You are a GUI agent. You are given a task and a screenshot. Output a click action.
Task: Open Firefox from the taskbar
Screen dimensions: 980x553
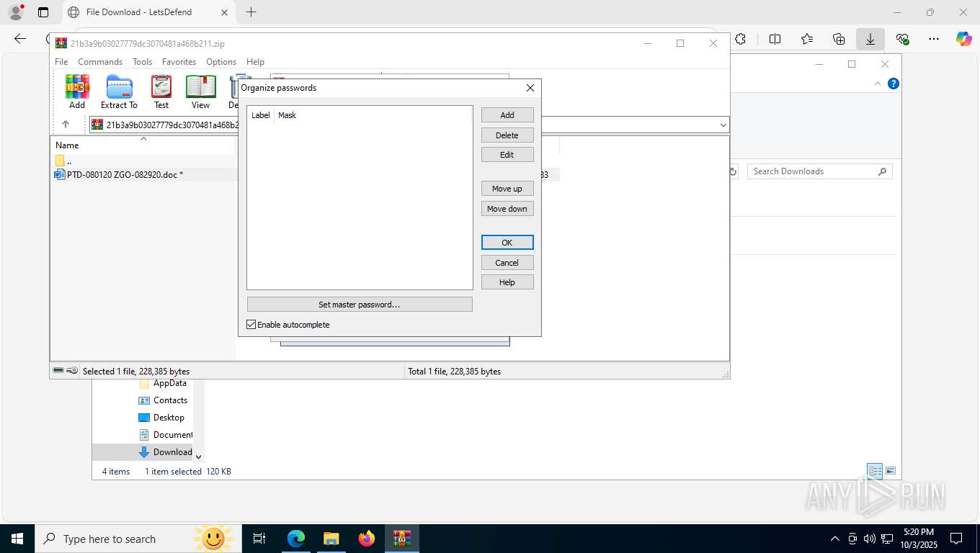pyautogui.click(x=367, y=539)
